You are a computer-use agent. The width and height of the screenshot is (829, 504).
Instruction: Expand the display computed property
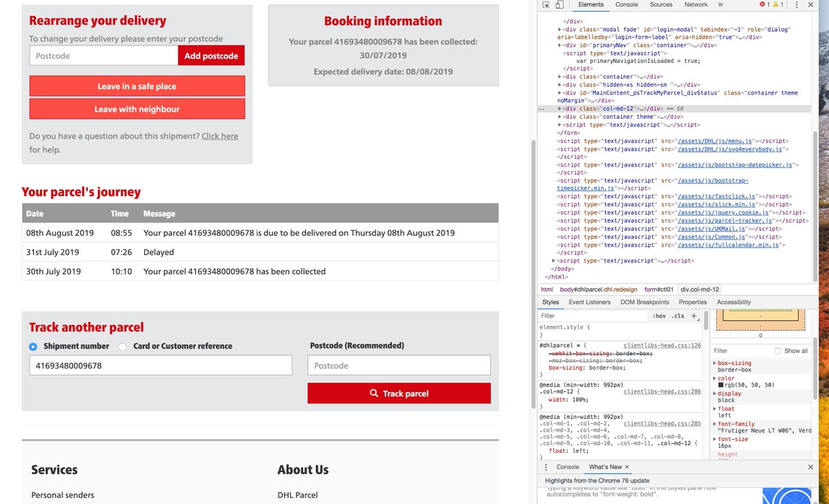(715, 394)
